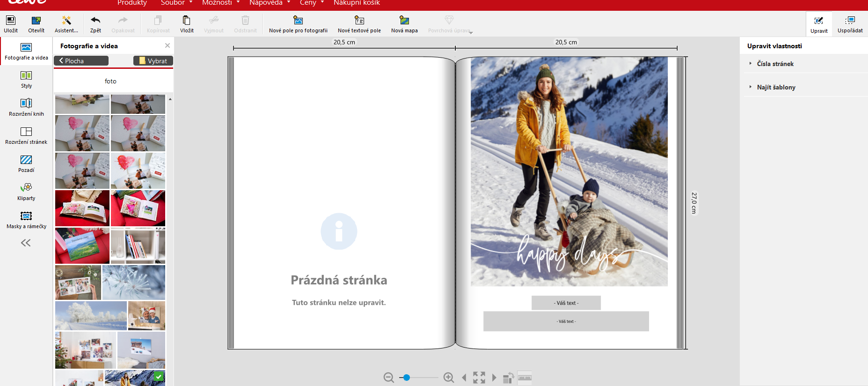Screen dimensions: 868x386
Task: Open Nákupní košík
Action: pos(357,3)
